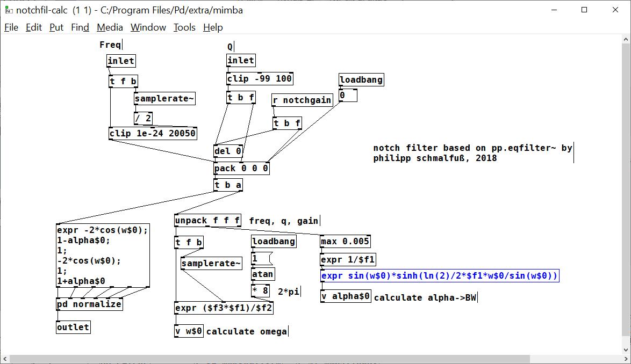Viewport: 631px width, 364px height.
Task: Click the message box containing 1
Action: tap(262, 258)
